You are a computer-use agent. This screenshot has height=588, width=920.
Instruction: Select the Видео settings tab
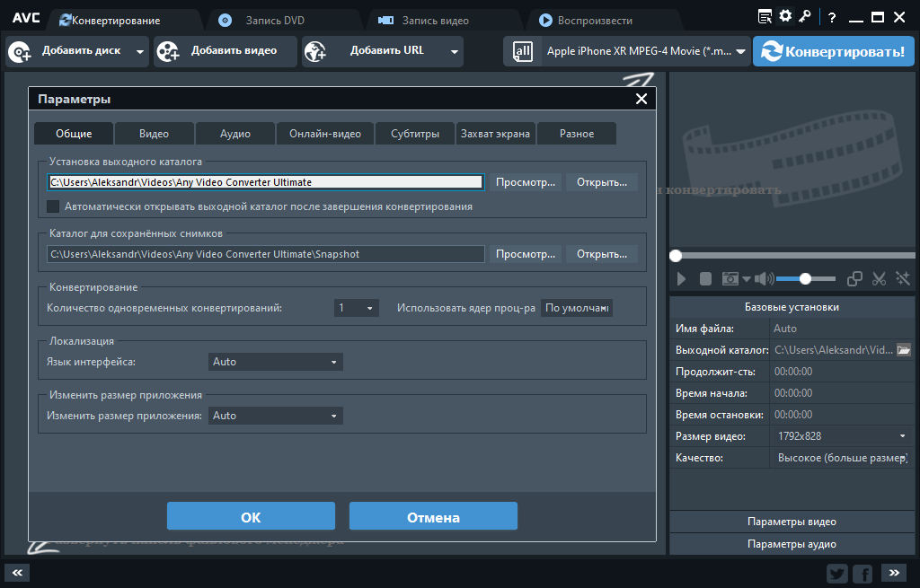pos(155,134)
